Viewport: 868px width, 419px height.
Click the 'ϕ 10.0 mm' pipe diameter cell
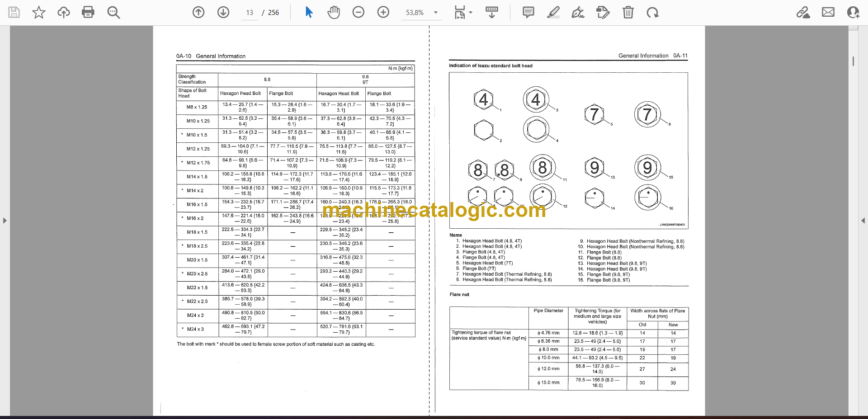[548, 358]
